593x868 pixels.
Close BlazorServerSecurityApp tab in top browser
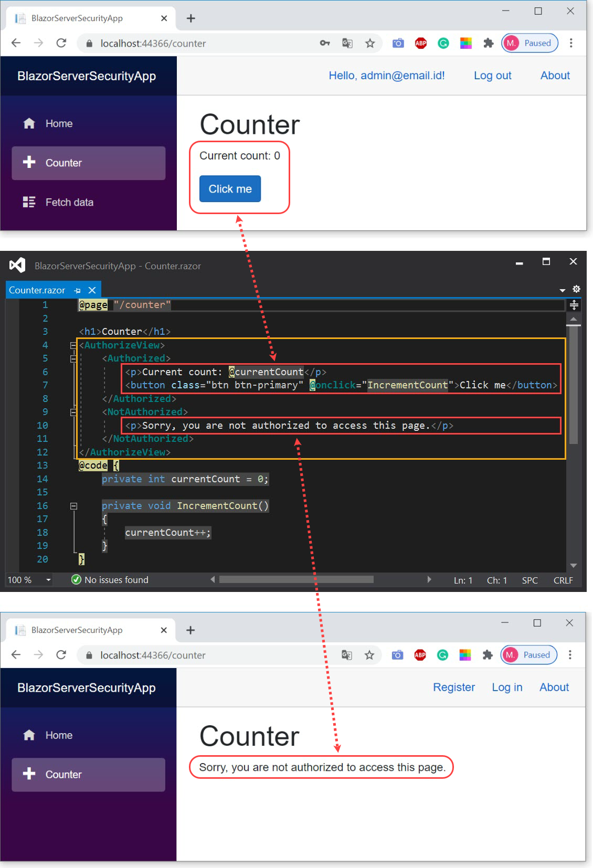[164, 18]
